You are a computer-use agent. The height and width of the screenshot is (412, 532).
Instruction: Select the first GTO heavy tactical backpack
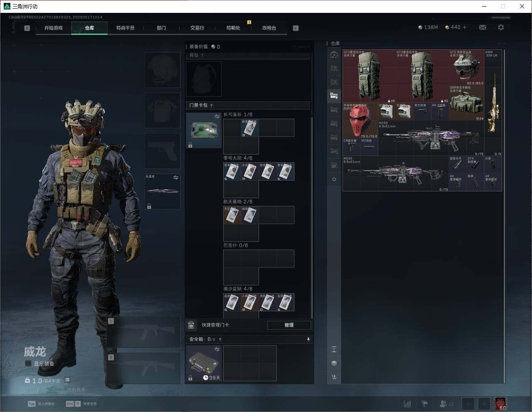369,76
